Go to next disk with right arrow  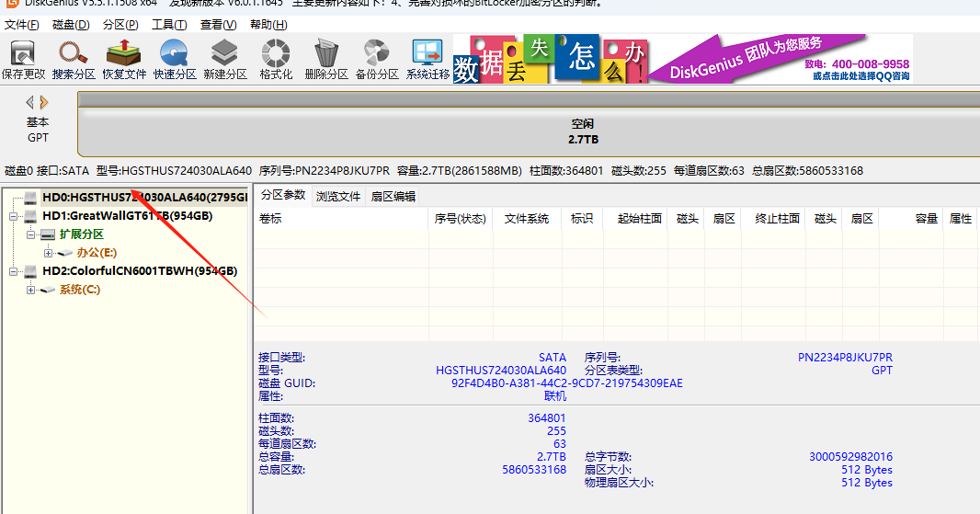(x=44, y=102)
